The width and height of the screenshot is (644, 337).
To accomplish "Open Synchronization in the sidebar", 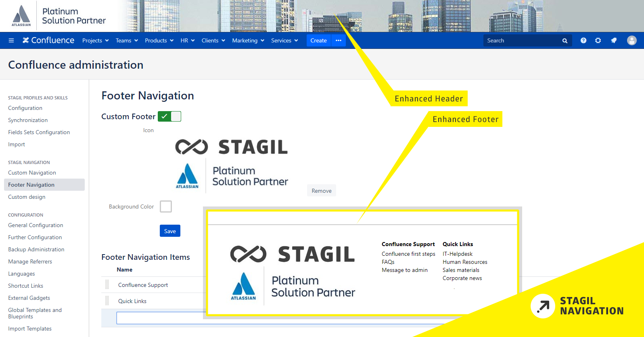I will (x=28, y=120).
